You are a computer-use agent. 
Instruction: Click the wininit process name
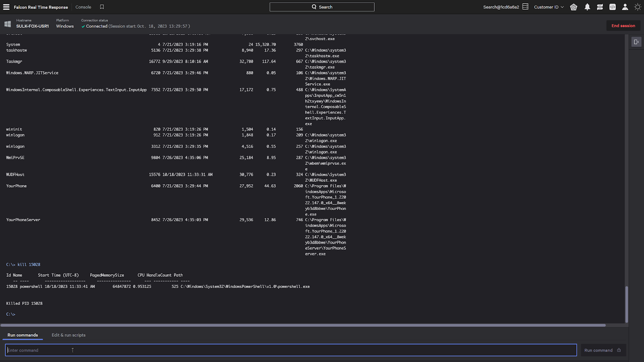[x=14, y=130]
